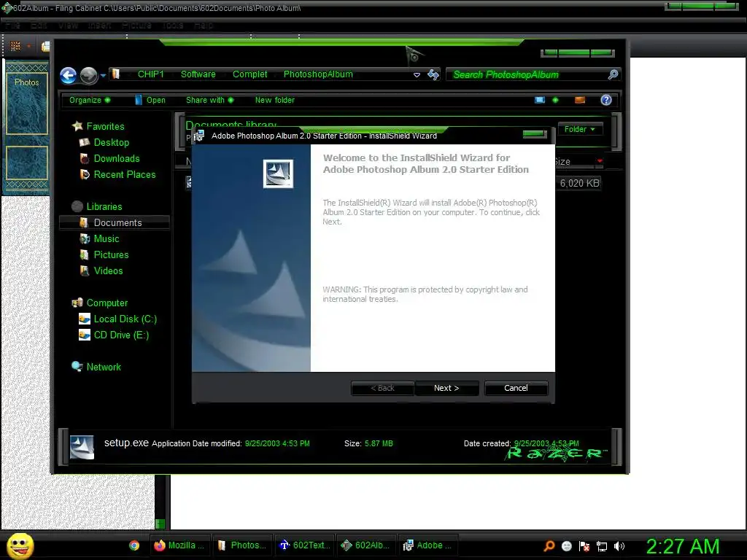
Task: Switch to the 602Text taskbar button
Action: pyautogui.click(x=304, y=545)
